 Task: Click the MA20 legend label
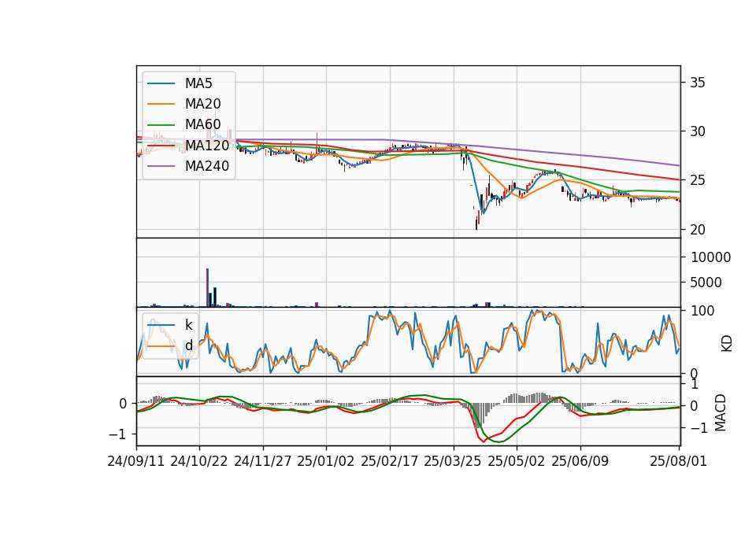click(202, 104)
